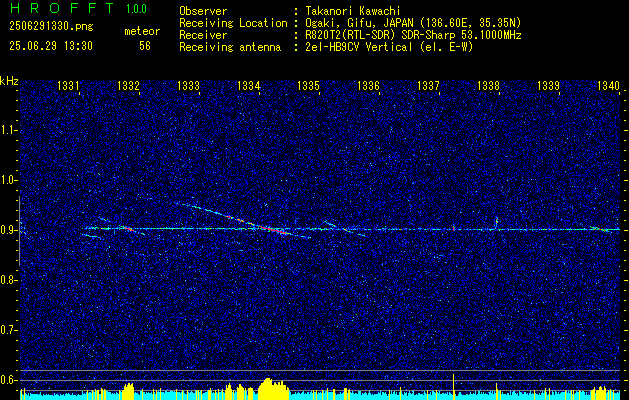The image size is (629, 400).
Task: Click the 0.8 kHz axis label
Action: click(x=8, y=280)
